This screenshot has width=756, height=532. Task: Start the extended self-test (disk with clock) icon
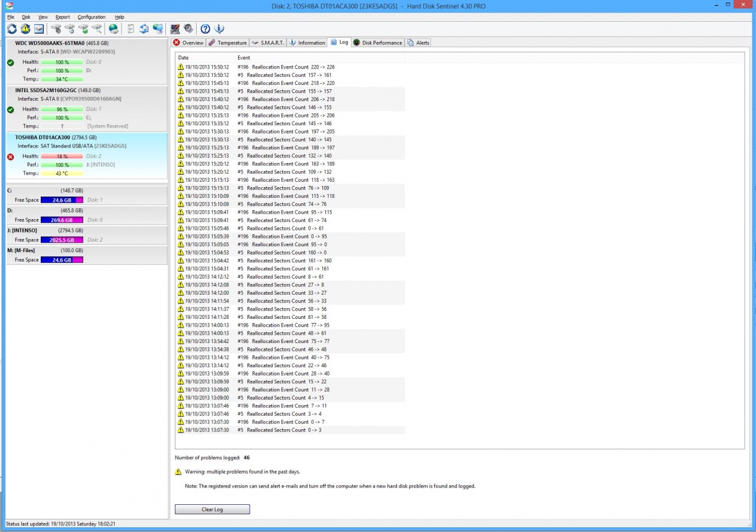70,29
